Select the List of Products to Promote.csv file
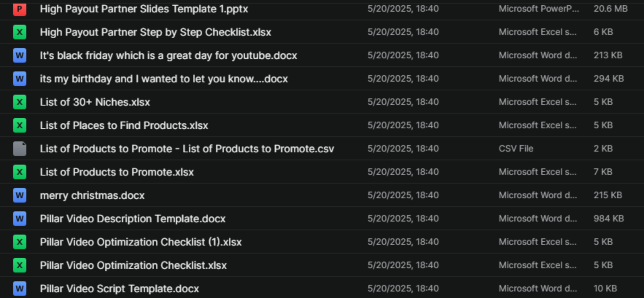 click(x=187, y=149)
